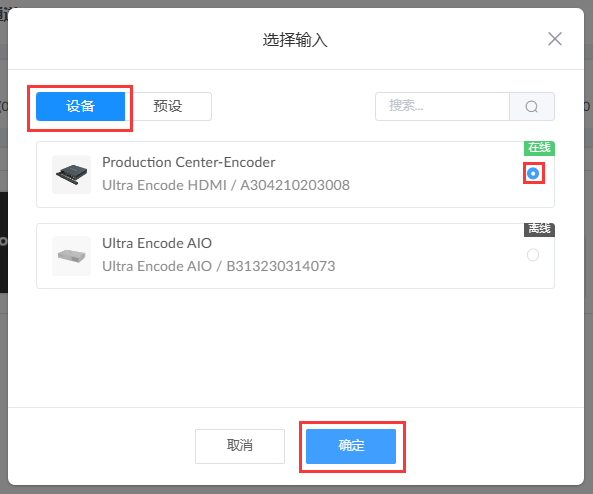
Task: Click the search magnifier icon
Action: point(532,106)
